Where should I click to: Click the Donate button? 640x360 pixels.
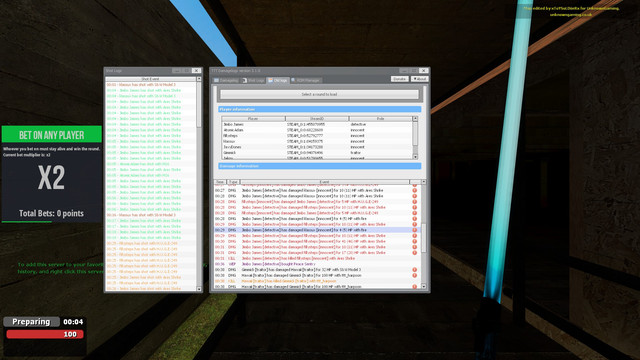coord(399,79)
